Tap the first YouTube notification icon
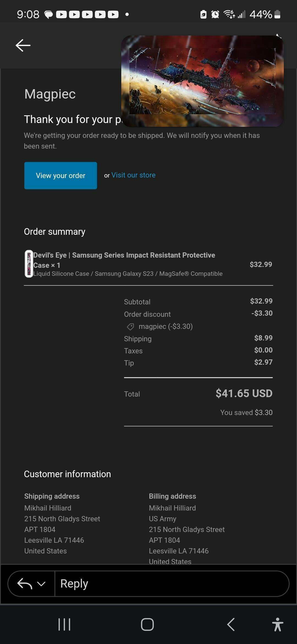This screenshot has width=297, height=644. click(x=61, y=14)
